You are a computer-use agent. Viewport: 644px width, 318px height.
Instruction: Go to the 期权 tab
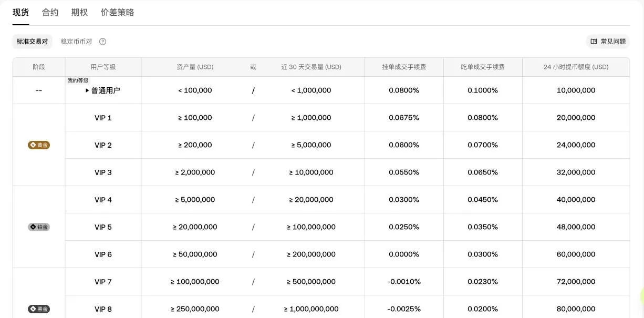pos(80,13)
